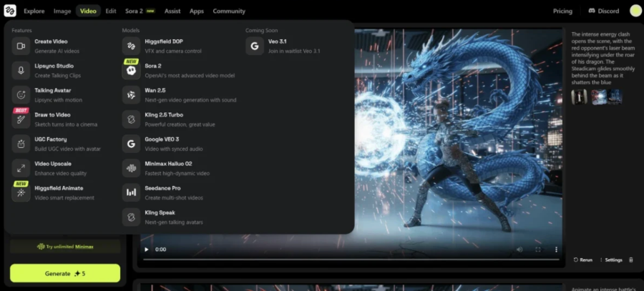Screen dimensions: 644x291
Task: Click 'VFX and camera control' text
Action: pos(173,51)
